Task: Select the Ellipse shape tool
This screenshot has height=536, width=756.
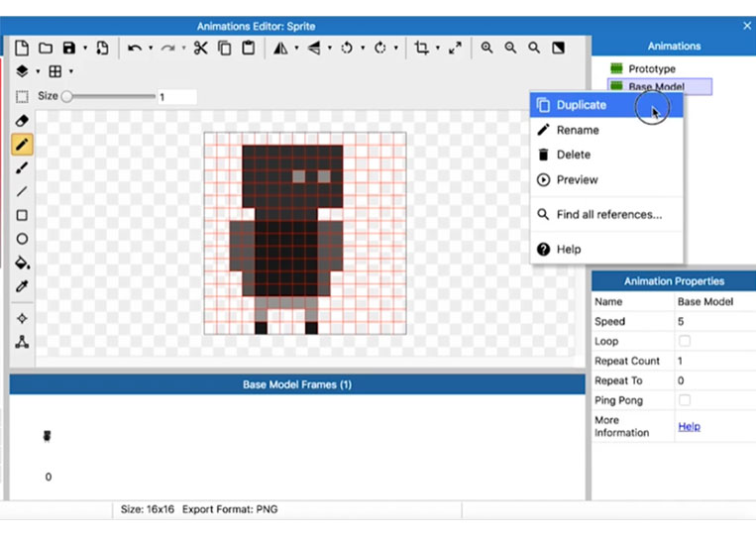Action: 22,239
